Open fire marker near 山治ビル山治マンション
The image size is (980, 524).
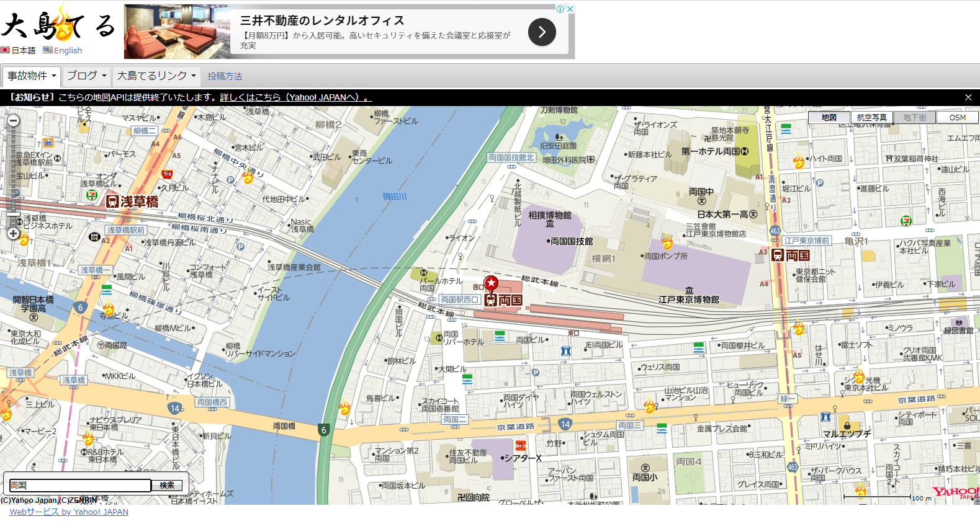(649, 406)
